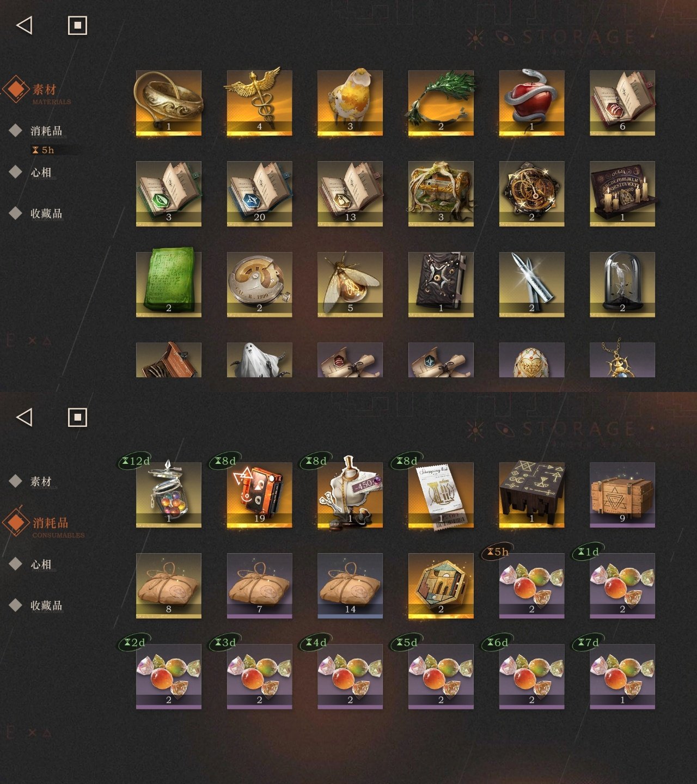Open the jar of marbles with 12d timer

coord(168,495)
